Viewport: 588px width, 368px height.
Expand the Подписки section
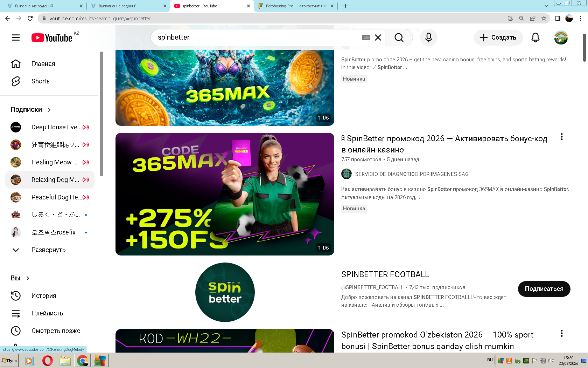click(31, 110)
